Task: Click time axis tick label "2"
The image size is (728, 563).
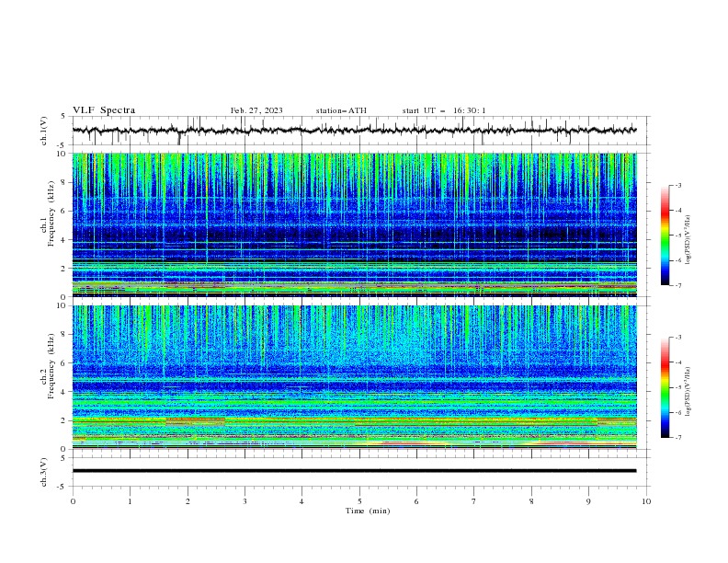Action: click(x=188, y=501)
